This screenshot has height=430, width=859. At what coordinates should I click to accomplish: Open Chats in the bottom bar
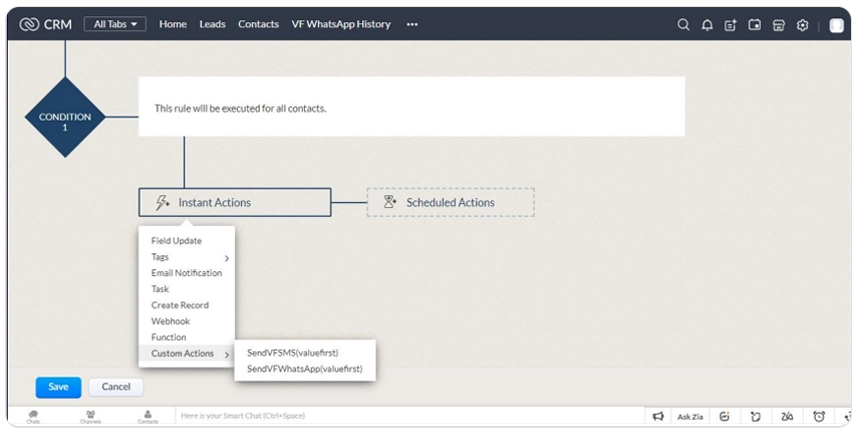33,416
